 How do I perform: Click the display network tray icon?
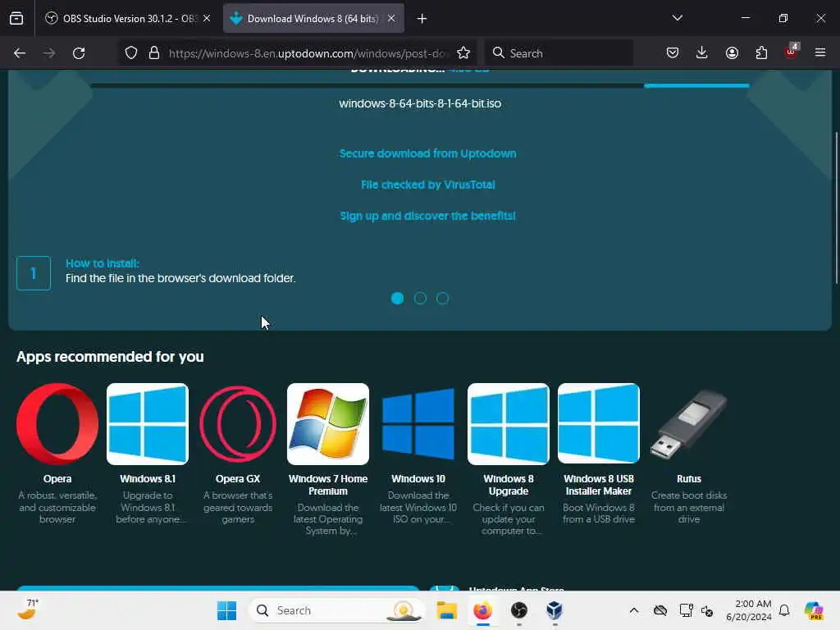(685, 610)
